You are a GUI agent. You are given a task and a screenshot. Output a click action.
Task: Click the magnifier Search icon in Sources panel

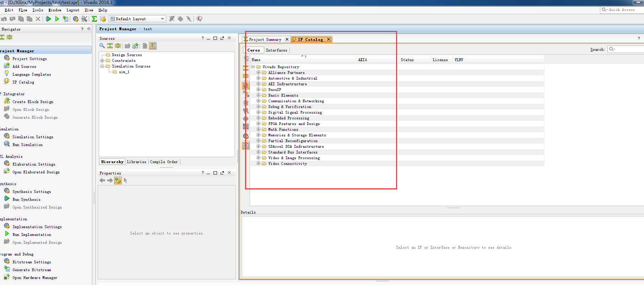tap(102, 45)
